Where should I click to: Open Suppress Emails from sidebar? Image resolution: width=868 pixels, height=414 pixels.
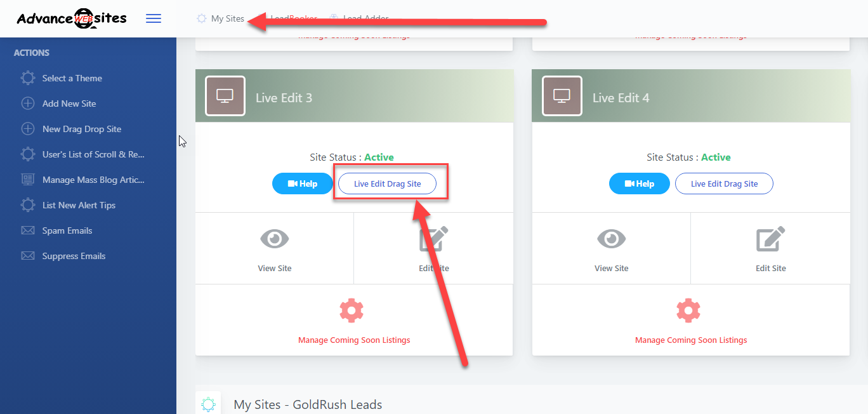coord(74,256)
